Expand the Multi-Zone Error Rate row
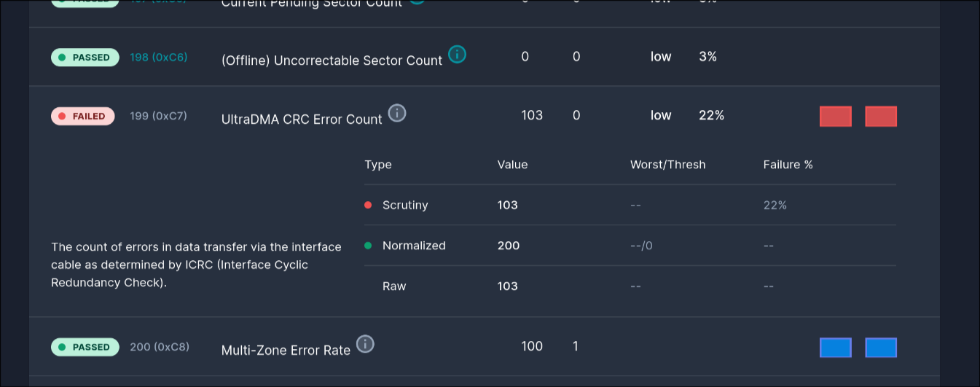Screen dimensions: 980x387 (286, 351)
